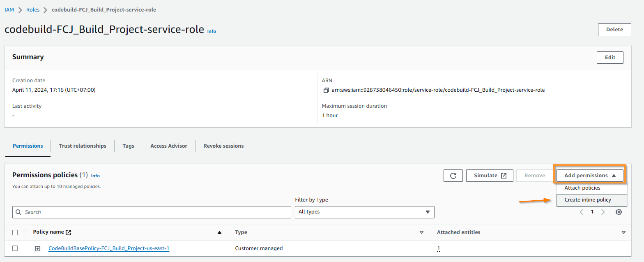Switch to the Trust relationships tab
644x262 pixels.
(83, 146)
